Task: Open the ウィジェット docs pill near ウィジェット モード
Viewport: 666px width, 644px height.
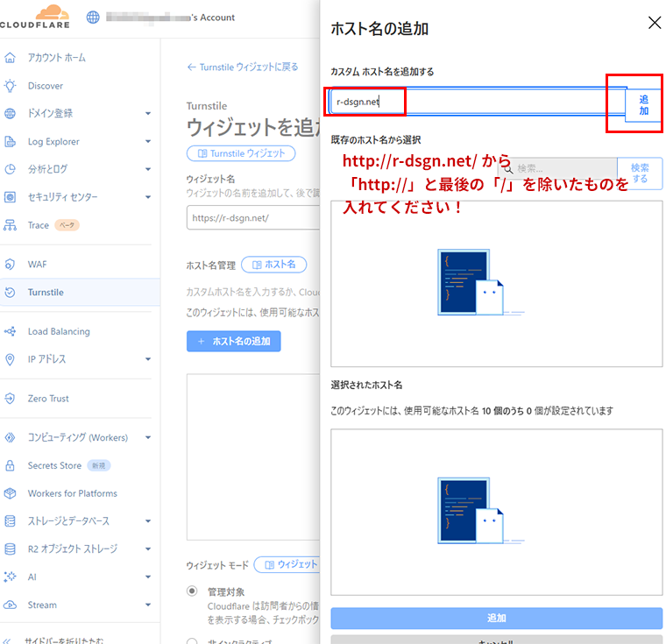Action: point(287,564)
